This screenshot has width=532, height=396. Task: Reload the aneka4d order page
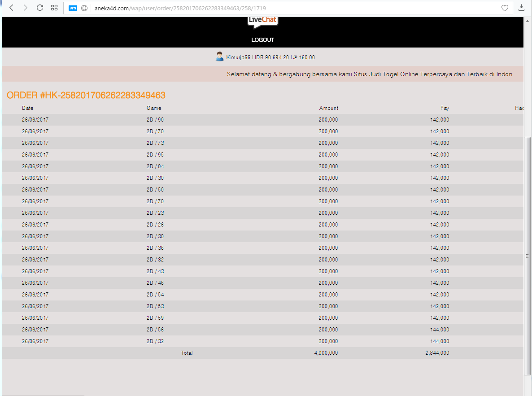pos(39,8)
